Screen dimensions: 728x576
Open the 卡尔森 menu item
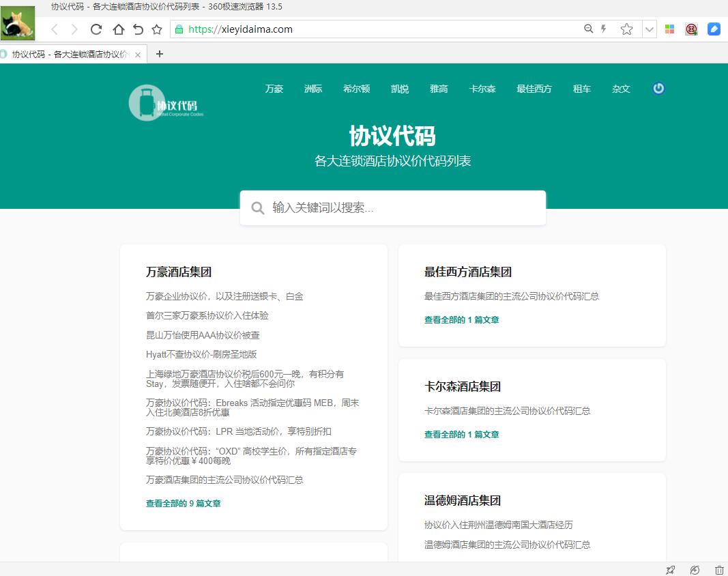[x=482, y=89]
